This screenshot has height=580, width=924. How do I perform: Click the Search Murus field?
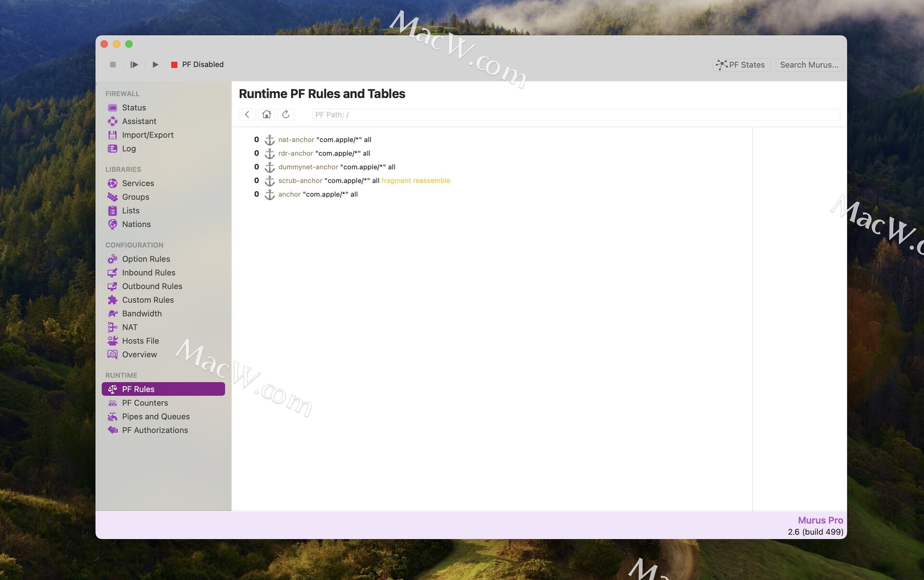click(x=809, y=65)
